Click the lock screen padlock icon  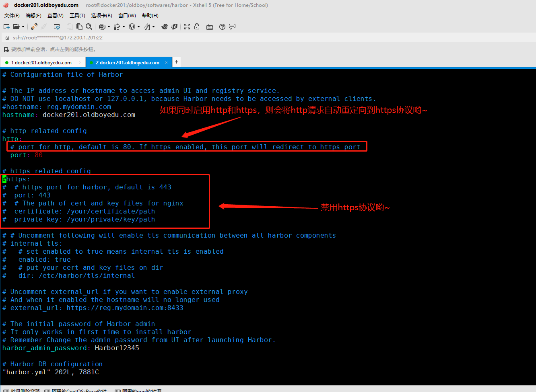[x=197, y=27]
